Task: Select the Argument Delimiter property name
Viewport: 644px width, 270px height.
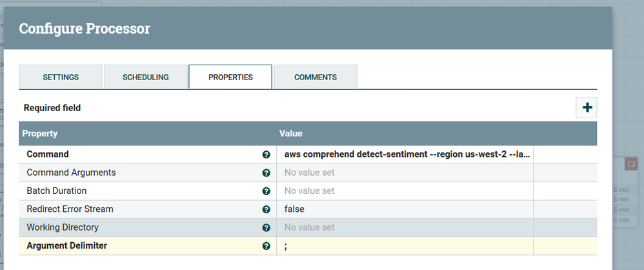Action: 66,246
